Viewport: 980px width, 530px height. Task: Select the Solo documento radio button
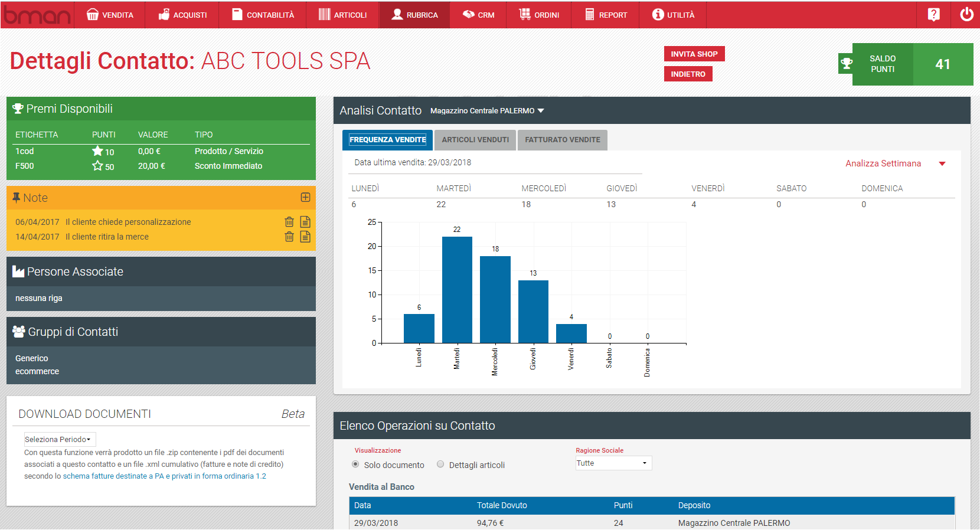coord(355,464)
